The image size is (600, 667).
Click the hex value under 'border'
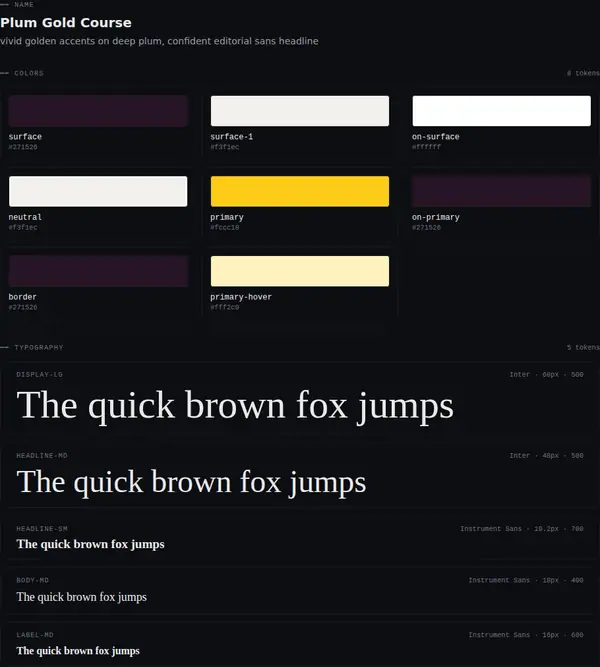(23, 307)
